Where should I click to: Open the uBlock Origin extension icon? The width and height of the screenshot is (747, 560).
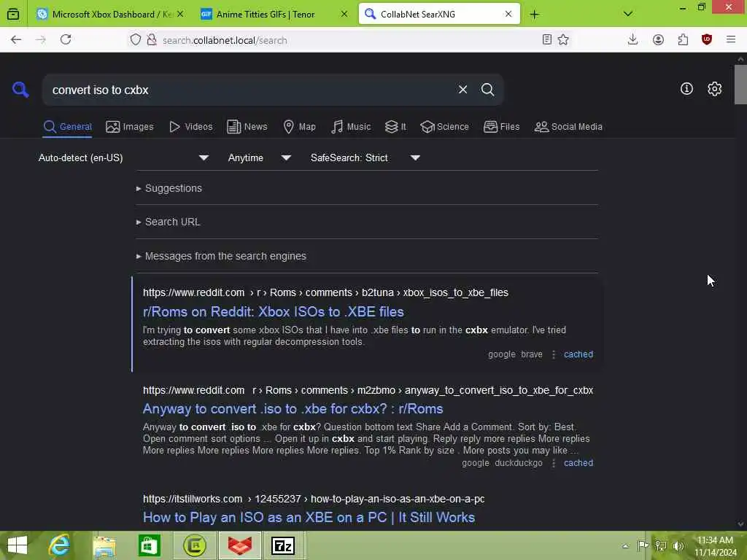click(706, 39)
